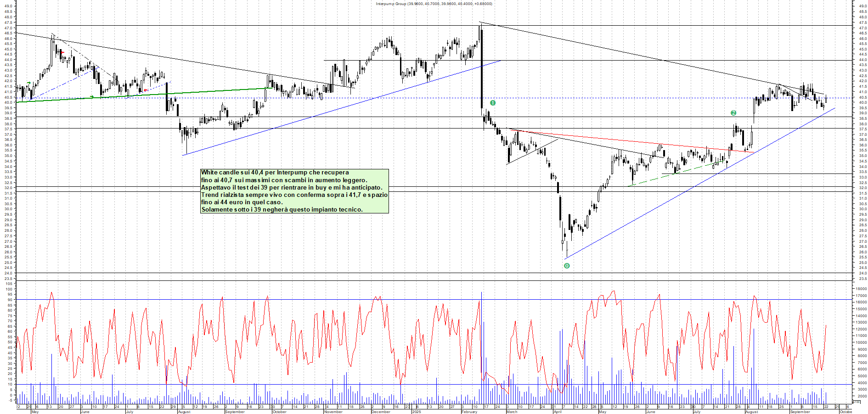Click the March label on the time axis

coord(512,412)
